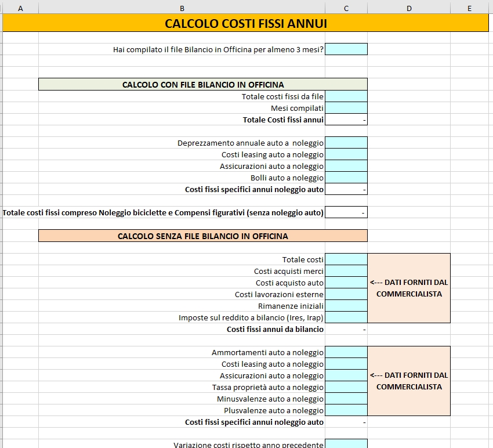This screenshot has height=448, width=493.
Task: Select column C header
Action: (x=346, y=9)
